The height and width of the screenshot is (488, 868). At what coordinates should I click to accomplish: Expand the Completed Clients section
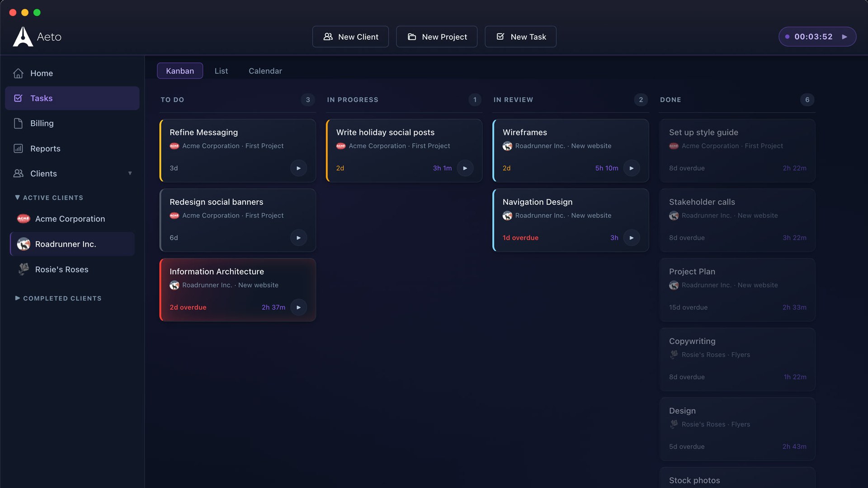(58, 298)
